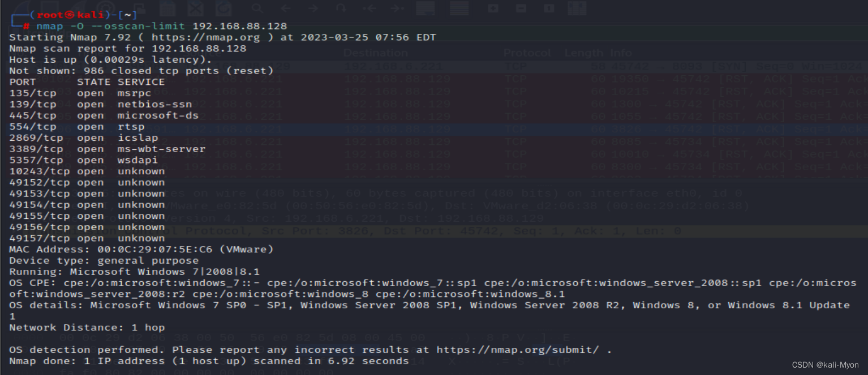Reset packet text to normal size
Viewport: 868px width, 375px height.
click(549, 8)
